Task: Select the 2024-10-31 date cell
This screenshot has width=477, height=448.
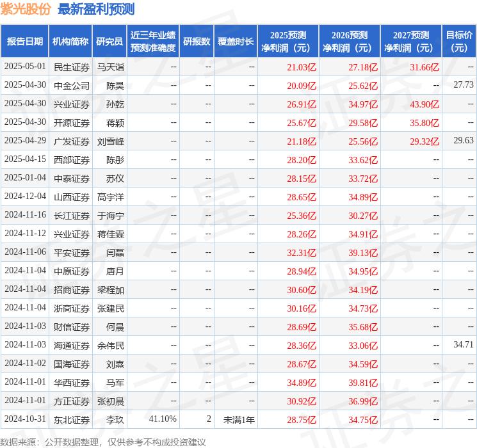Action: pos(25,419)
